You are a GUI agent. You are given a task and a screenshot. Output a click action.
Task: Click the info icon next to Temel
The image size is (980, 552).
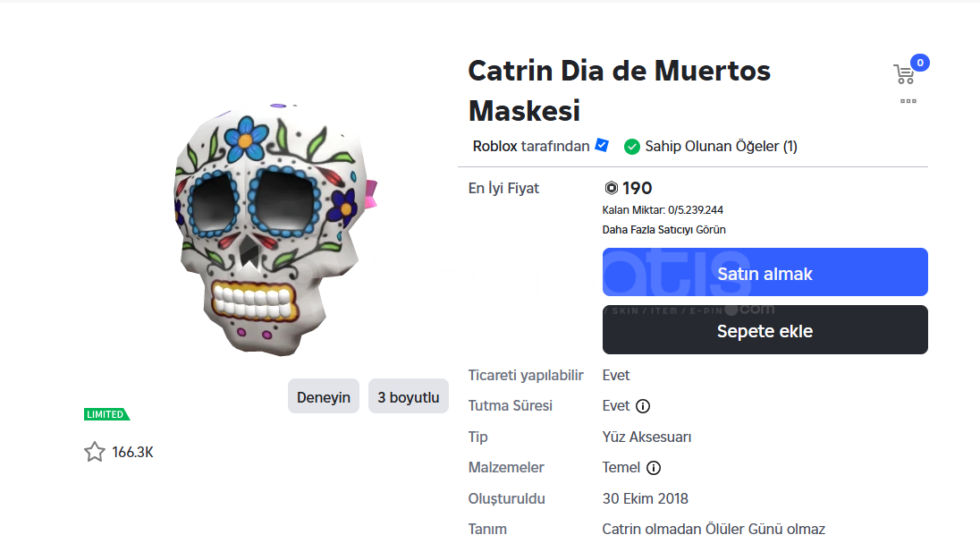coord(654,468)
